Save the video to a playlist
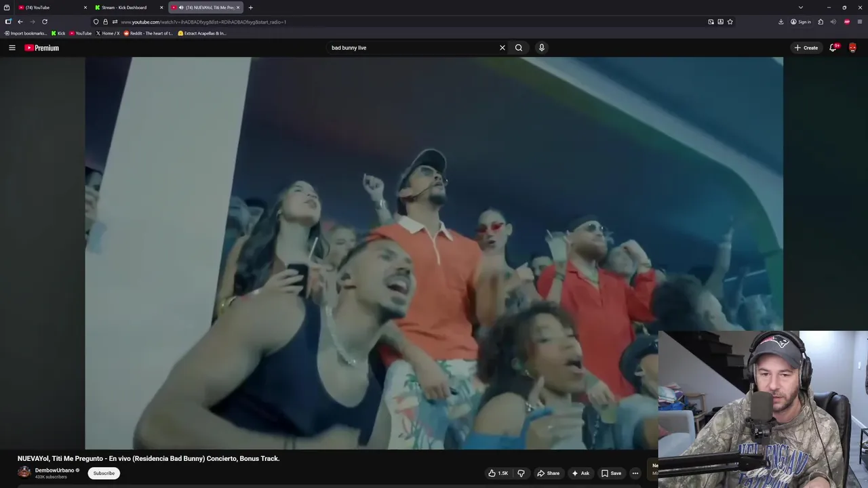 (611, 473)
